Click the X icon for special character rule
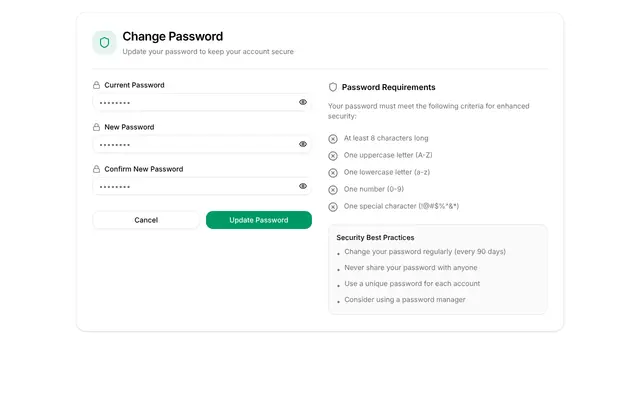Viewport: 640px width, 400px height. [333, 207]
